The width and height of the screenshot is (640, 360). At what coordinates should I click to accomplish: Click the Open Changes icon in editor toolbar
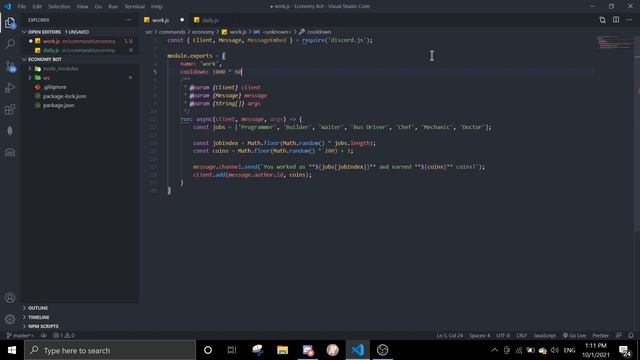602,20
